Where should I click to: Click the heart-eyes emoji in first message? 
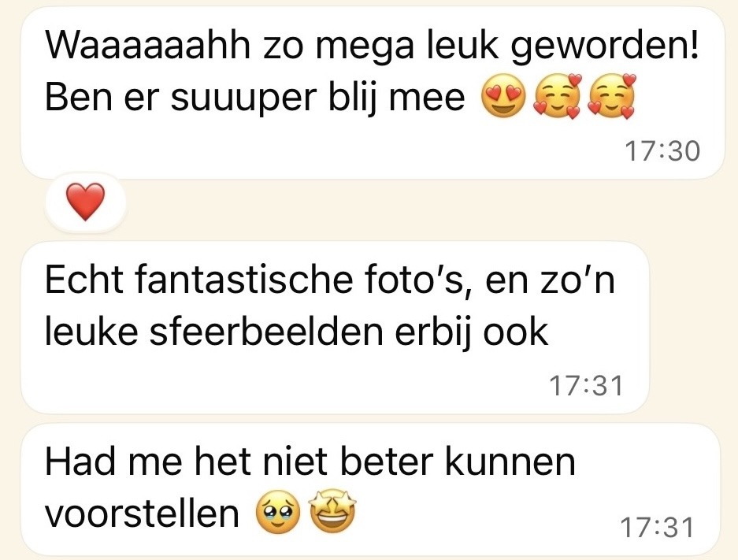pos(503,96)
